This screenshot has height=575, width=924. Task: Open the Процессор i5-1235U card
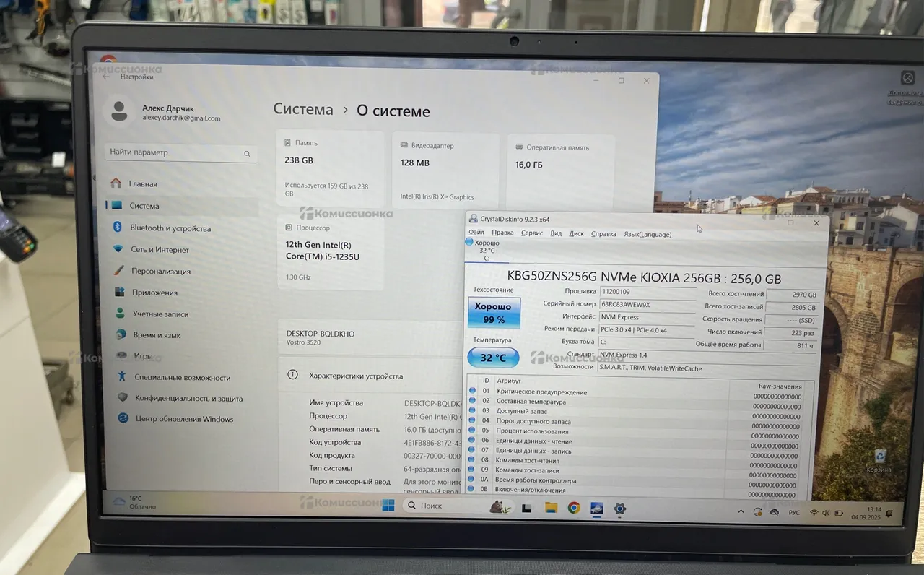click(330, 251)
